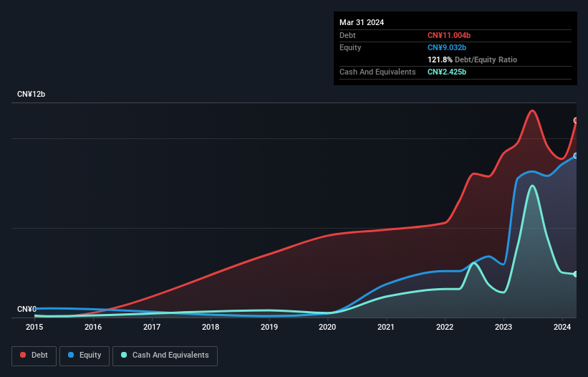The height and width of the screenshot is (377, 588).
Task: Click the 2019 x-axis label
Action: (x=269, y=327)
